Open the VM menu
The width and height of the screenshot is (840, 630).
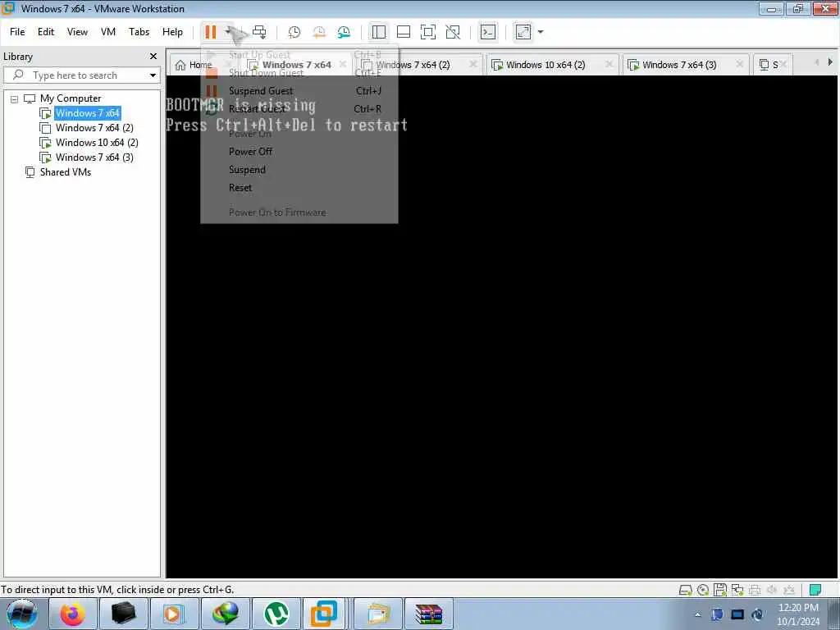click(108, 32)
